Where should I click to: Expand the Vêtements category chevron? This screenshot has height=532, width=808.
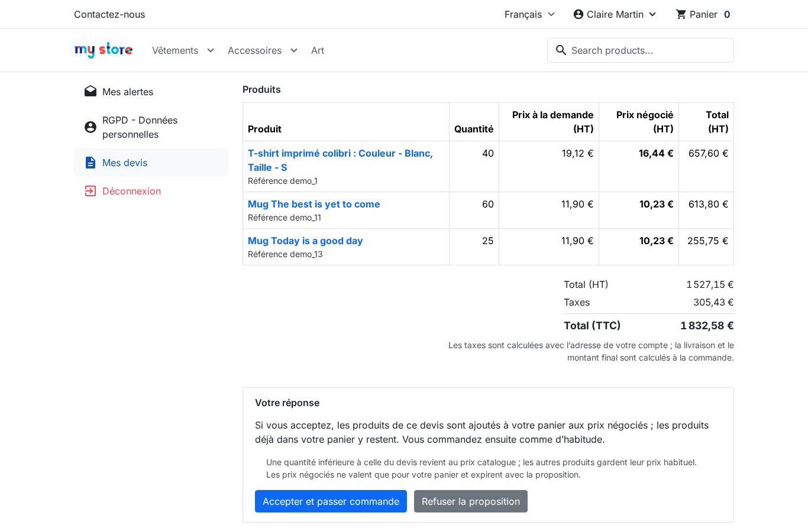210,50
